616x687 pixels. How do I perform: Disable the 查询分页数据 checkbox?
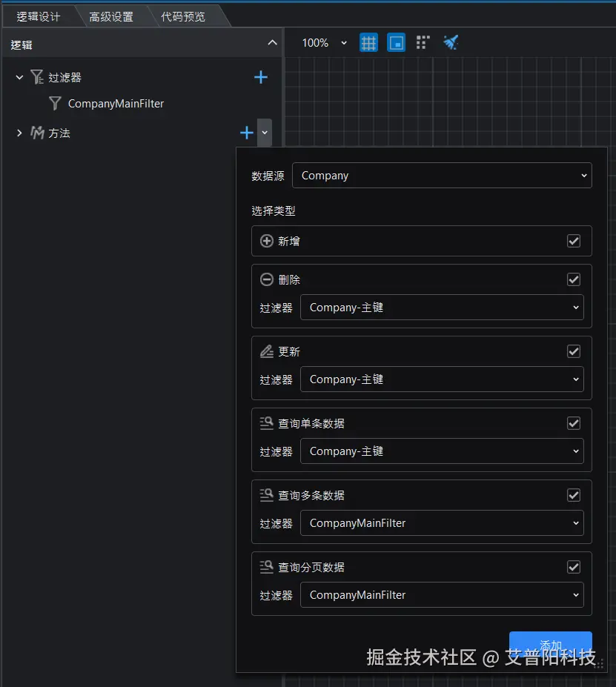[x=573, y=566]
